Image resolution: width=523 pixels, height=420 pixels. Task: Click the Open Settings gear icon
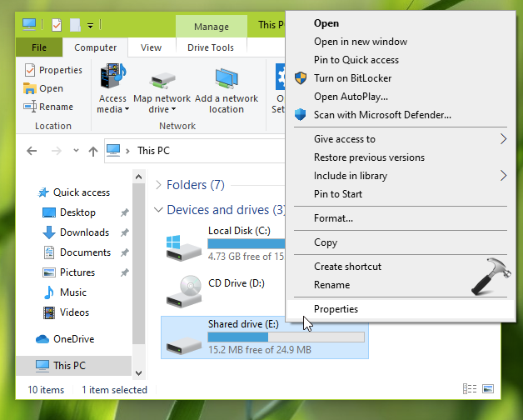click(x=280, y=77)
